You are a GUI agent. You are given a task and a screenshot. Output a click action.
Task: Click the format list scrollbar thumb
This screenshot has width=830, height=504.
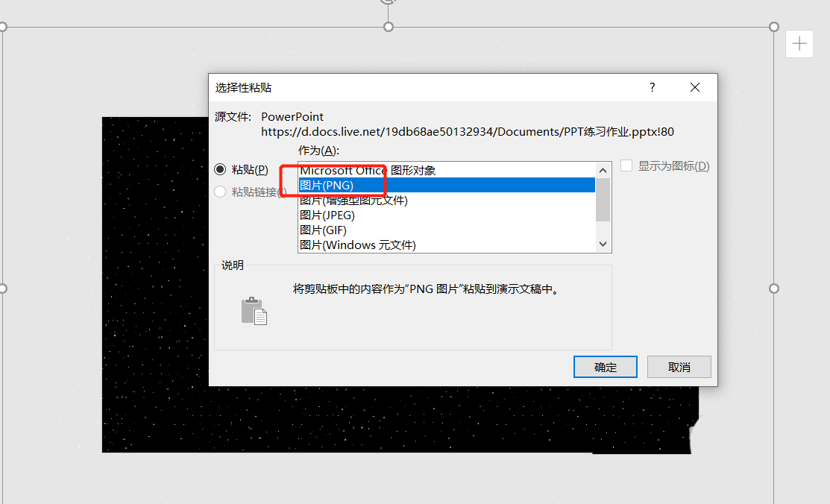point(603,200)
